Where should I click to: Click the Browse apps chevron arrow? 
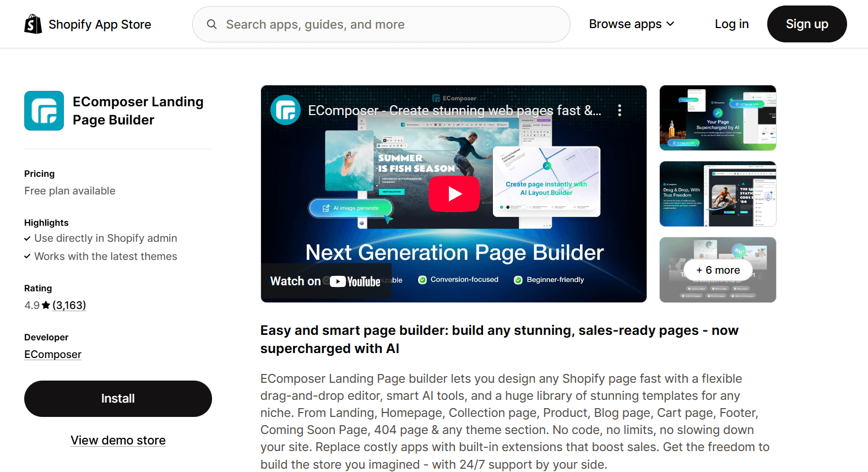tap(670, 24)
